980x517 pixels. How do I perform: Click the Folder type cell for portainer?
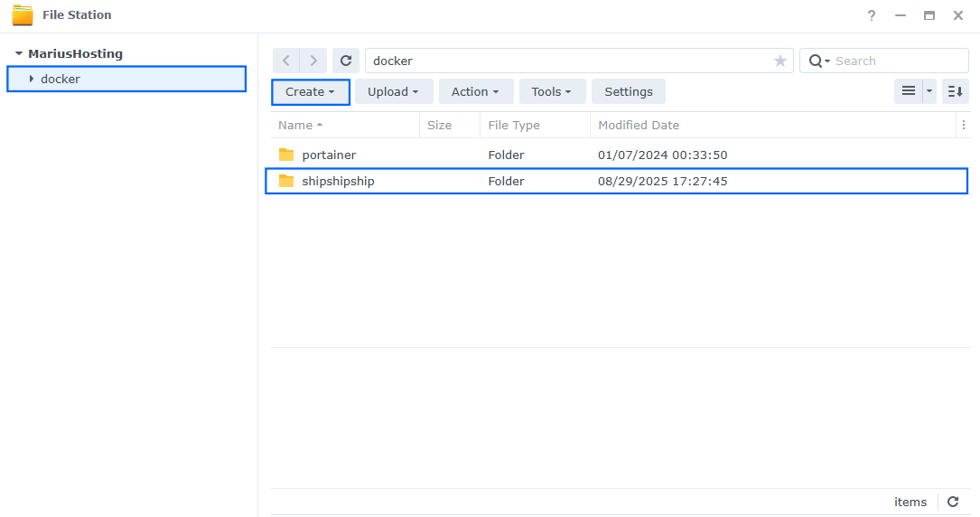(x=506, y=155)
